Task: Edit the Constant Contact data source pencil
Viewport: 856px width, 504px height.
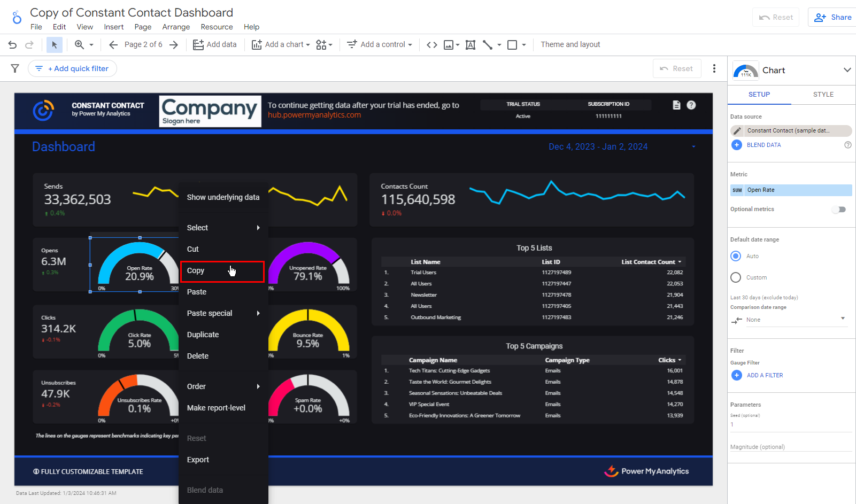Action: coord(737,130)
